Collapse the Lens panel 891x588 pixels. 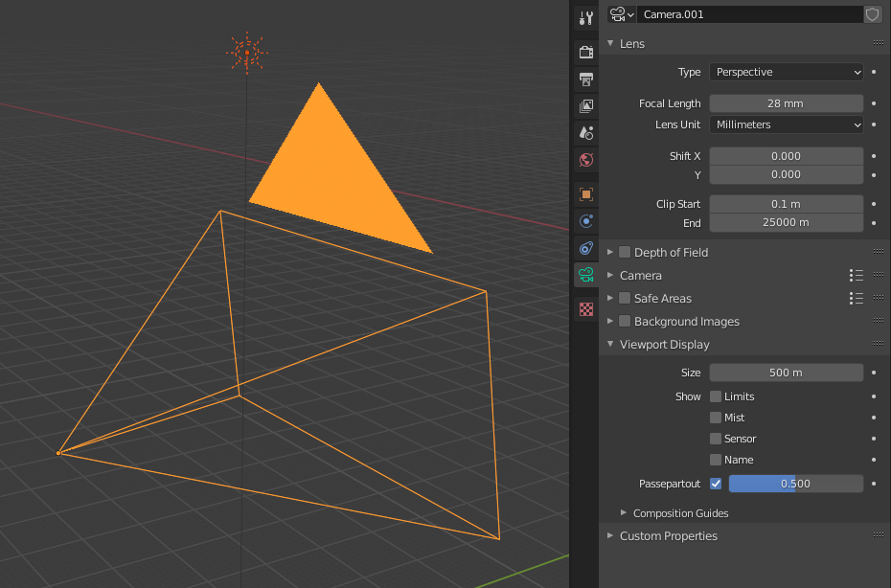pos(610,44)
